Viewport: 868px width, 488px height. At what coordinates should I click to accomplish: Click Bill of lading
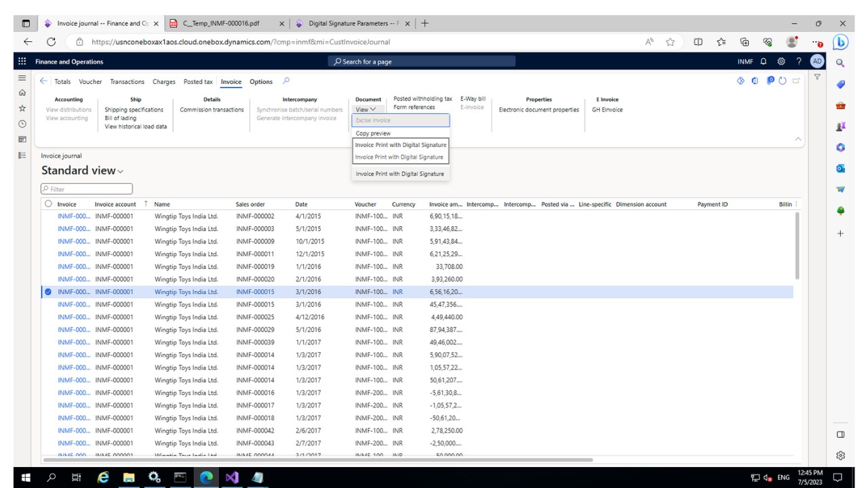120,118
